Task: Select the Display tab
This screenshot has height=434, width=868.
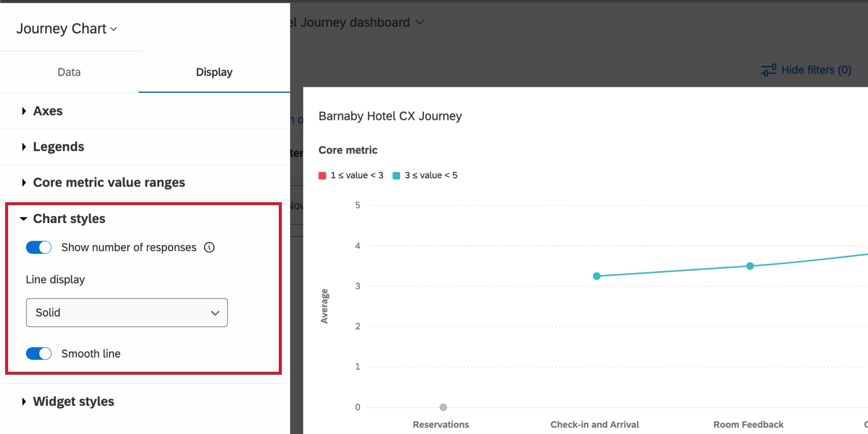Action: click(x=214, y=72)
